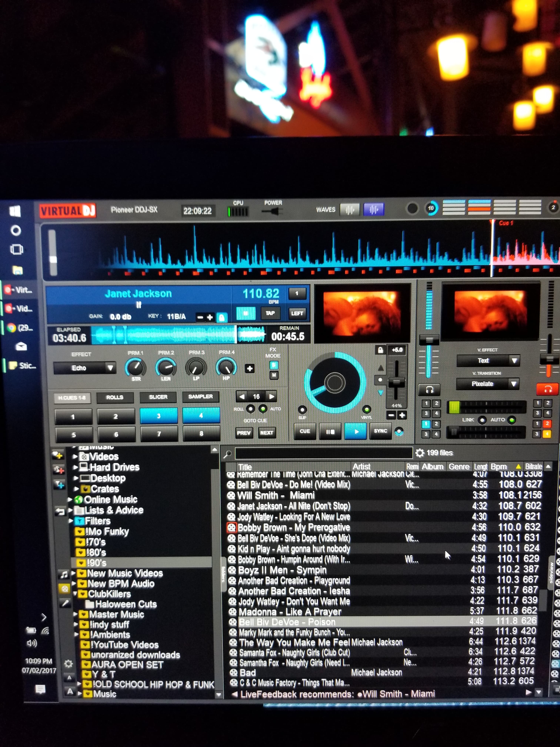Select the first gray waves style icon

[350, 210]
